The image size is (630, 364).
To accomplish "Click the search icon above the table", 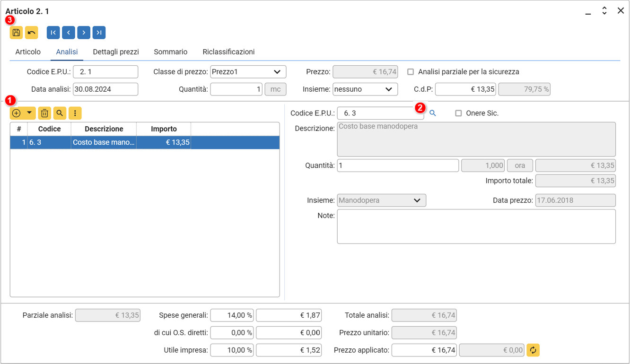I will (x=60, y=113).
